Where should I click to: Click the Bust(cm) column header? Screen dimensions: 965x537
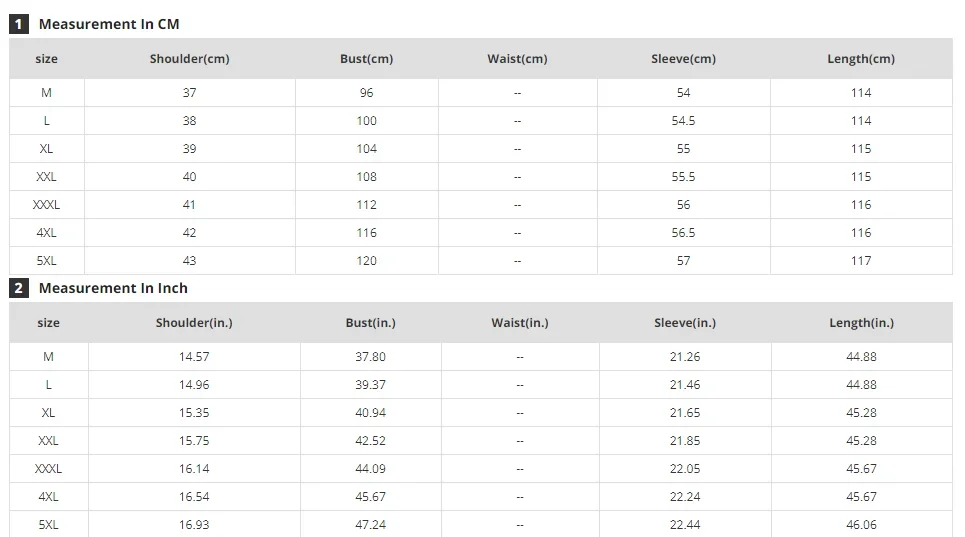pyautogui.click(x=367, y=58)
